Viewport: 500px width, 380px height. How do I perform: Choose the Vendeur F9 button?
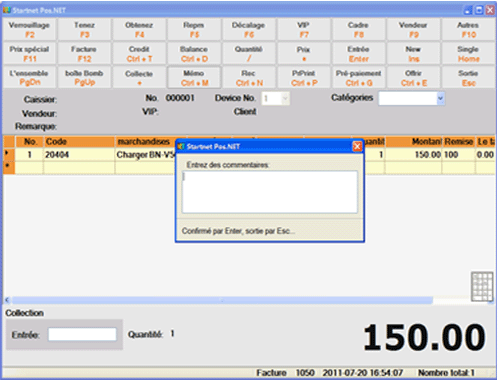coord(413,30)
